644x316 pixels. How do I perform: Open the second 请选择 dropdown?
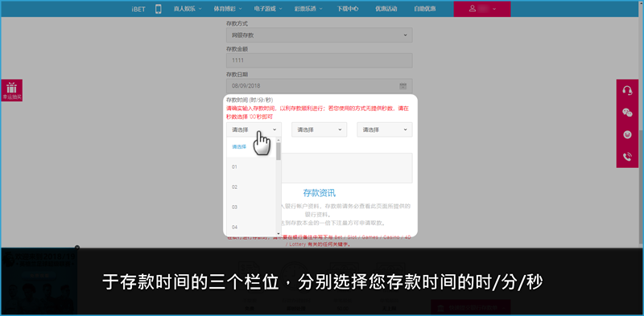pos(385,129)
